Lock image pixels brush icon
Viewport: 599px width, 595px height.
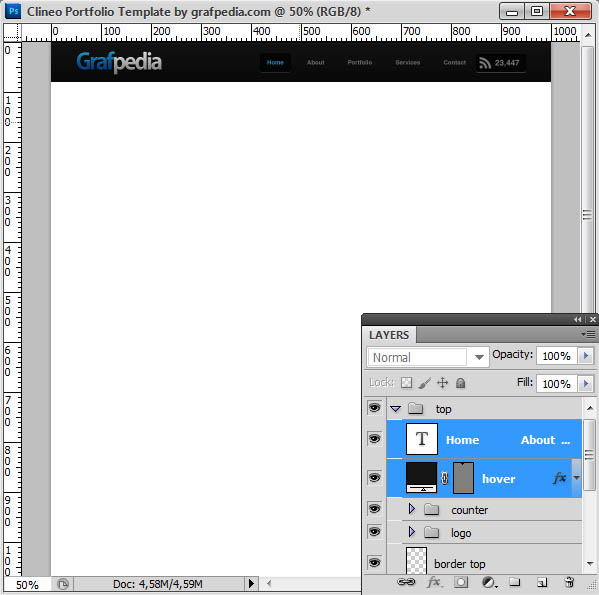[424, 383]
